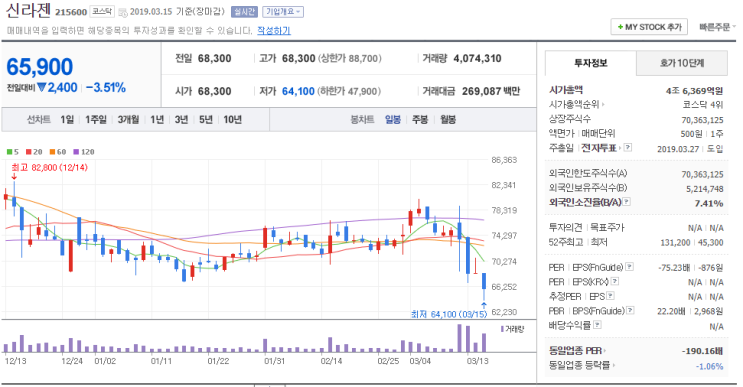The image size is (743, 387).
Task: Click the 시가총액 value 4조 6,369억원
Action: pos(694,90)
